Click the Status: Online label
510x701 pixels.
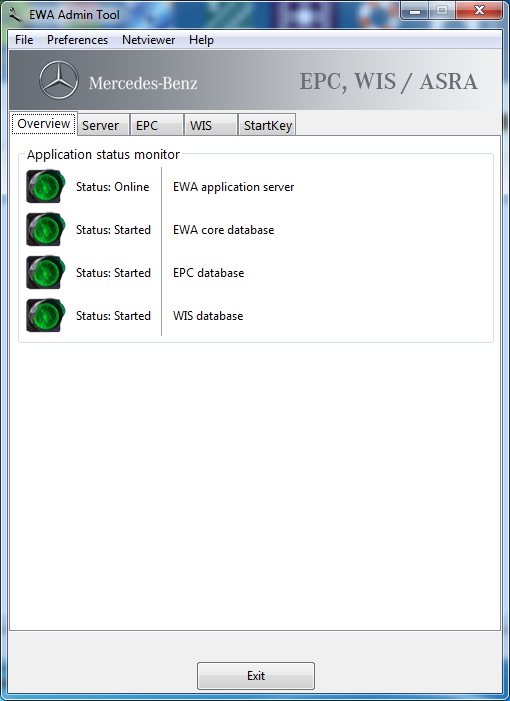click(x=113, y=186)
